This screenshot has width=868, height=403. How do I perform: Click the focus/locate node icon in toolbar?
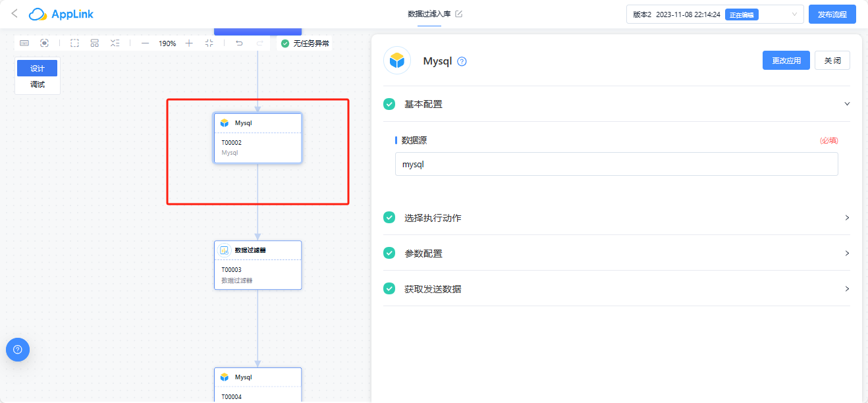coord(44,43)
